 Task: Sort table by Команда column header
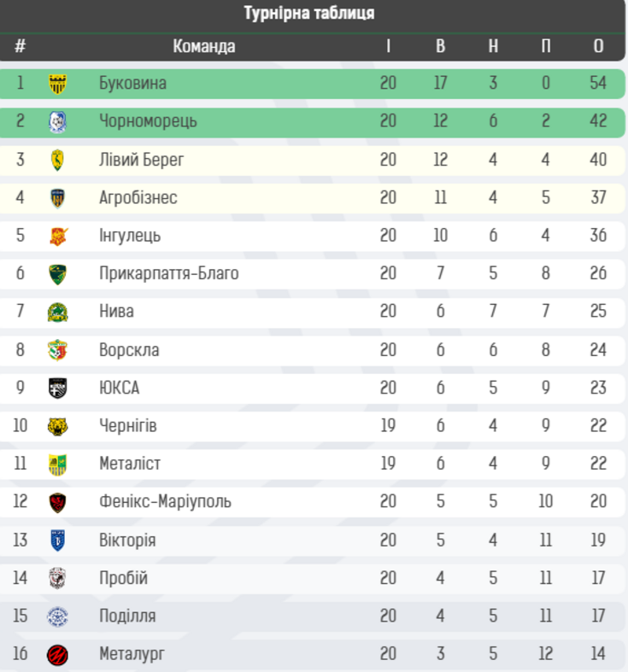click(x=204, y=46)
